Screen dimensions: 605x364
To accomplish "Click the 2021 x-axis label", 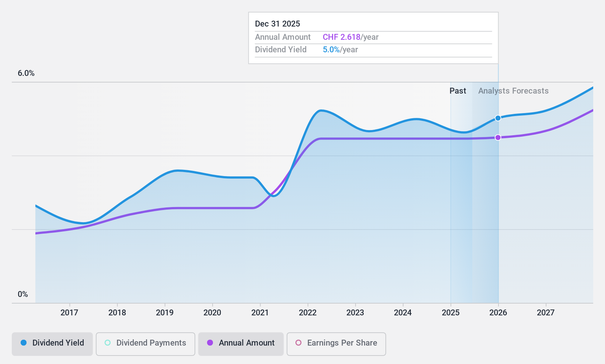I will [260, 313].
